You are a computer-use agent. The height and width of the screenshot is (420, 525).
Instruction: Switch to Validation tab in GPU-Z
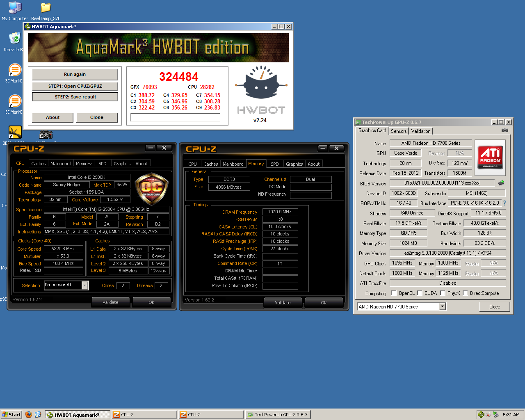coord(421,131)
